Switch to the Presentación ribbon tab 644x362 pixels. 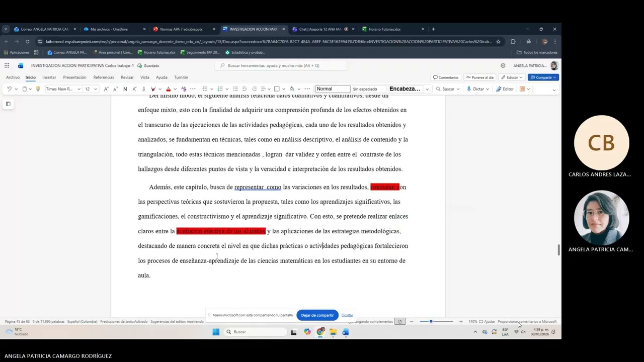pyautogui.click(x=74, y=77)
